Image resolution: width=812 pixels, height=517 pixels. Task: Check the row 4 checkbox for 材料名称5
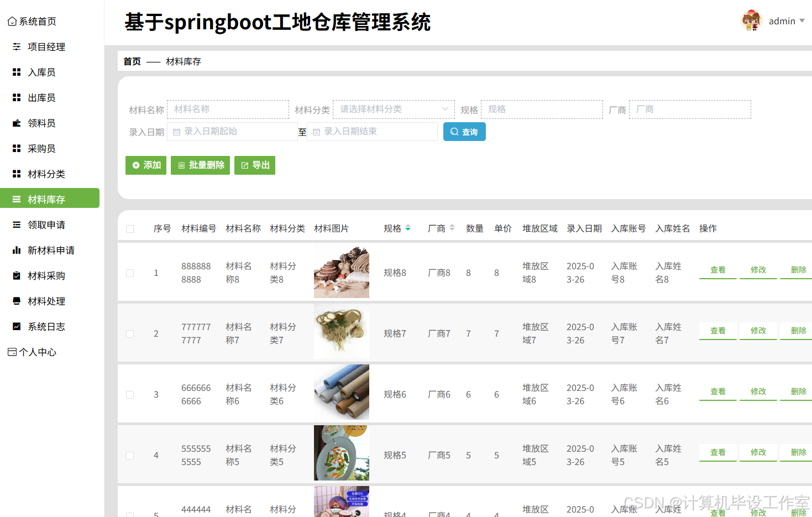coord(130,456)
